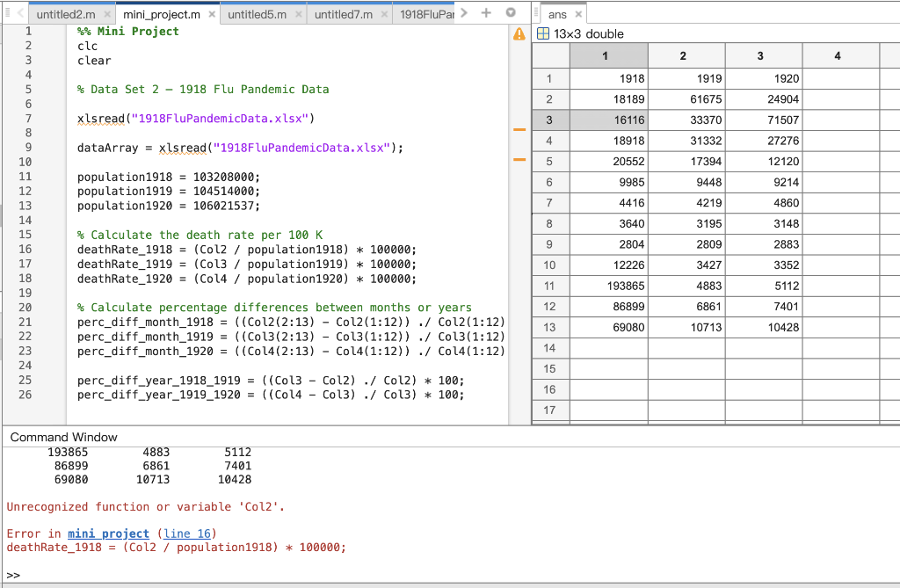Screen dimensions: 900x588
Task: Click the lower orange marker near line 18
Action: coord(519,160)
